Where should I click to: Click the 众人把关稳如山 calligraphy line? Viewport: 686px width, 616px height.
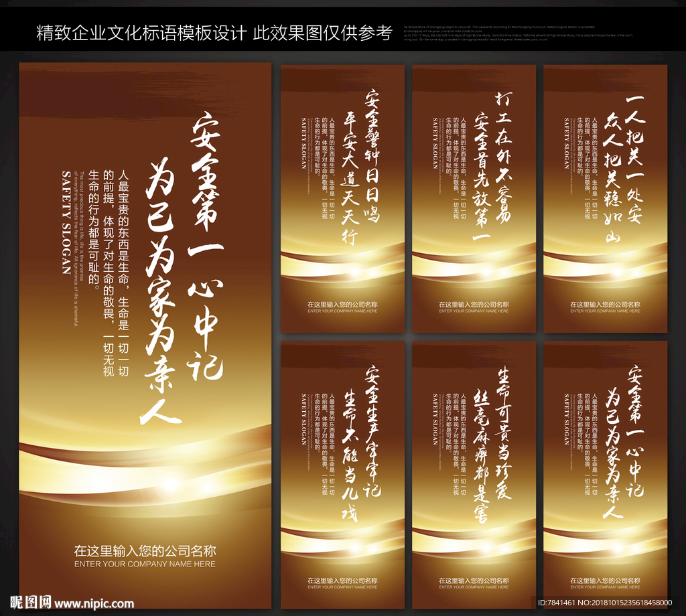point(612,177)
